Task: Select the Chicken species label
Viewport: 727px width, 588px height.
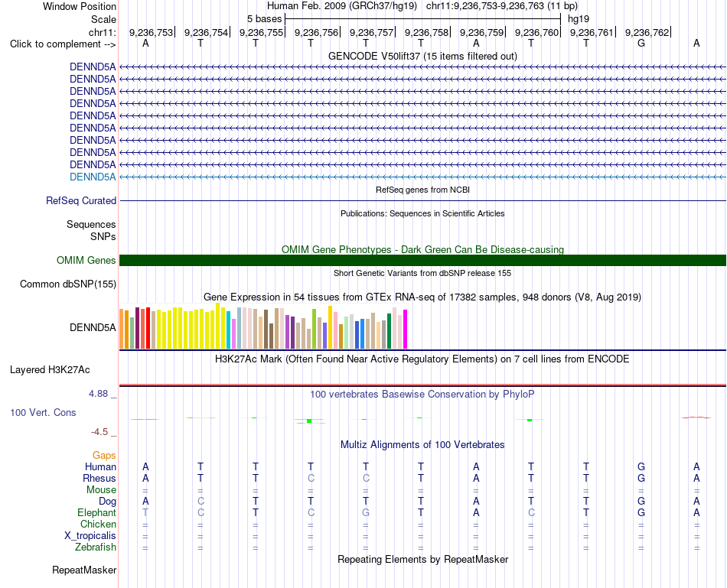Action: [x=98, y=524]
